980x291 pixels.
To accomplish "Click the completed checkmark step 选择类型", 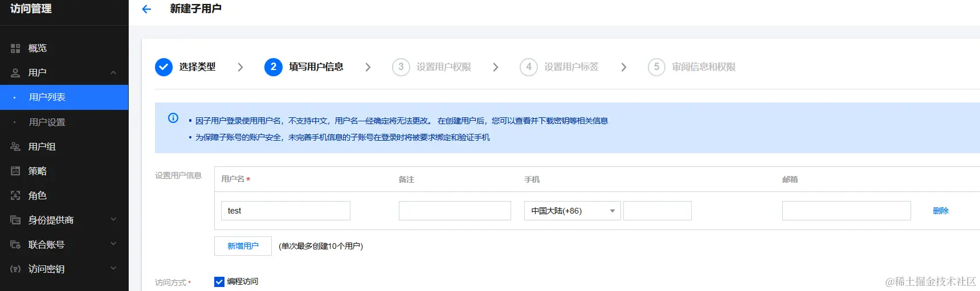I will point(164,67).
